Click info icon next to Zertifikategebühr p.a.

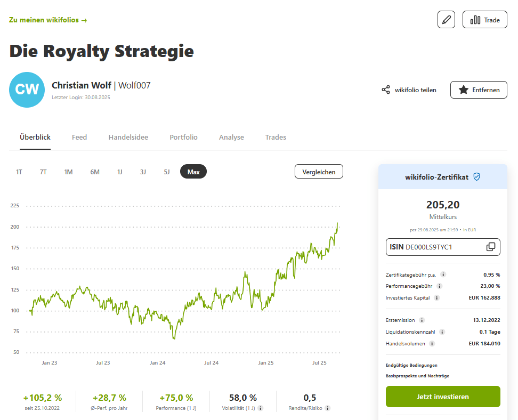point(443,274)
